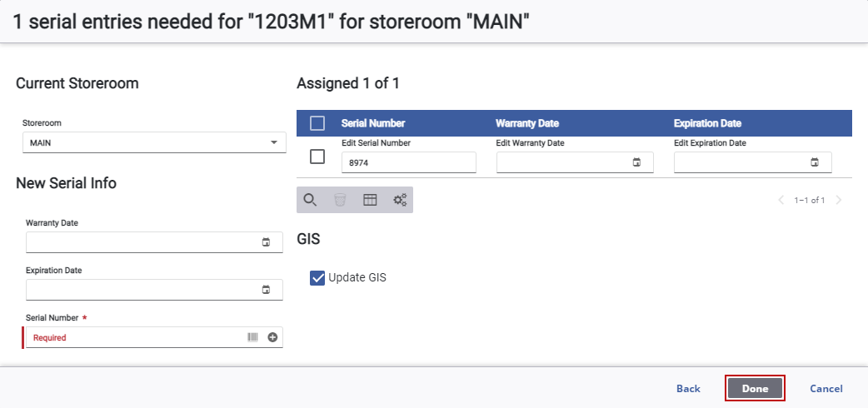Screen dimensions: 868x408
Task: Click the Done button
Action: point(755,389)
